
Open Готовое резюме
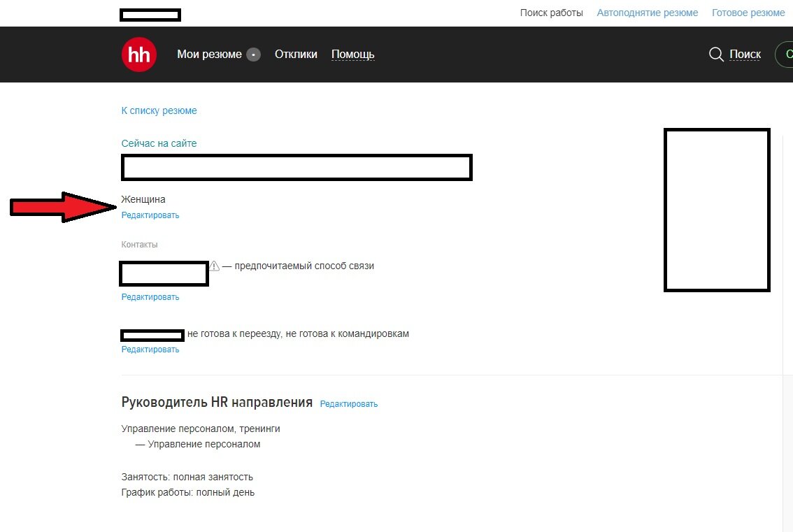[x=748, y=12]
